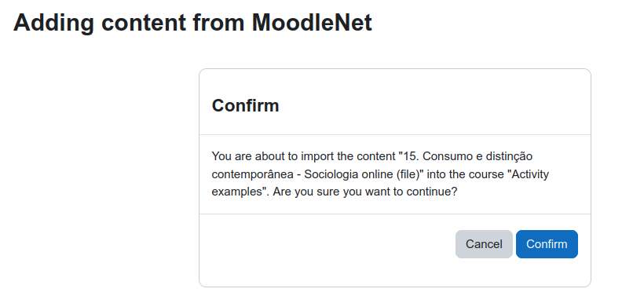The width and height of the screenshot is (644, 307).
Task: Click the 'You are about to import' message
Action: (380, 174)
